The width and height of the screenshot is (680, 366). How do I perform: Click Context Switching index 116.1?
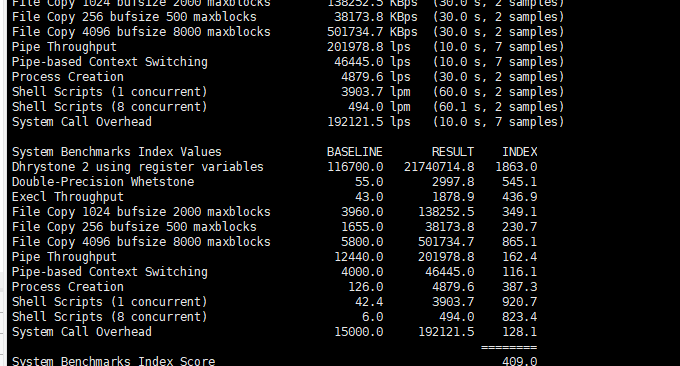click(x=520, y=272)
